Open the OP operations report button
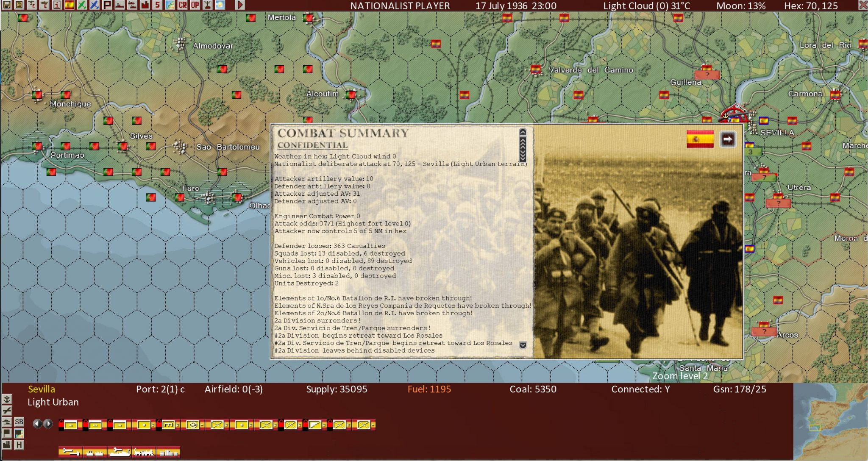 pos(195,5)
